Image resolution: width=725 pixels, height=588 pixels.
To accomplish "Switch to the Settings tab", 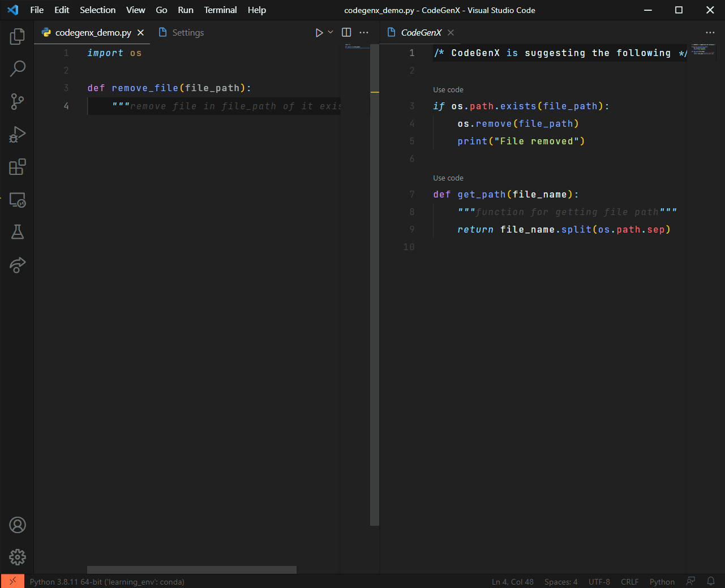I will point(181,33).
